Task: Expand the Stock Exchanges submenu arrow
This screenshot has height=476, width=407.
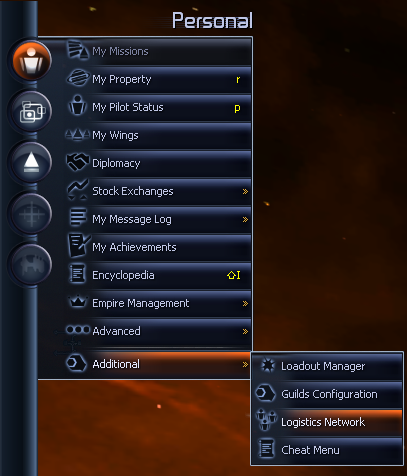Action: (x=245, y=191)
